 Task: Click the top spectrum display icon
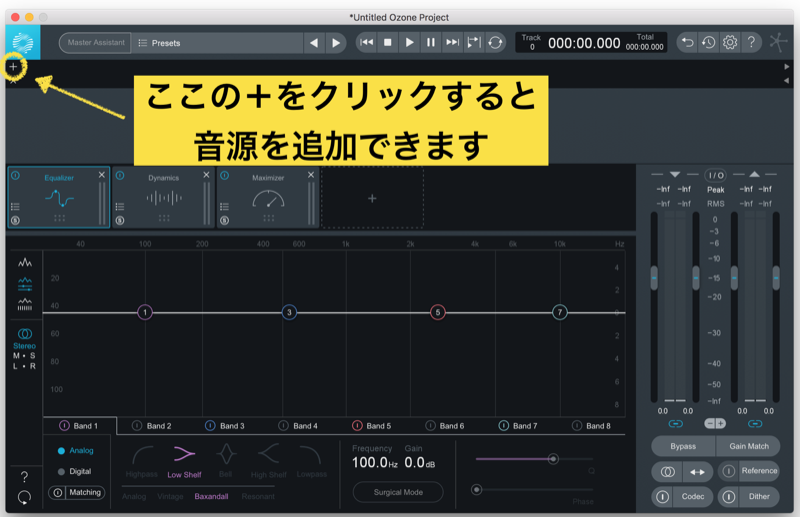pos(25,262)
